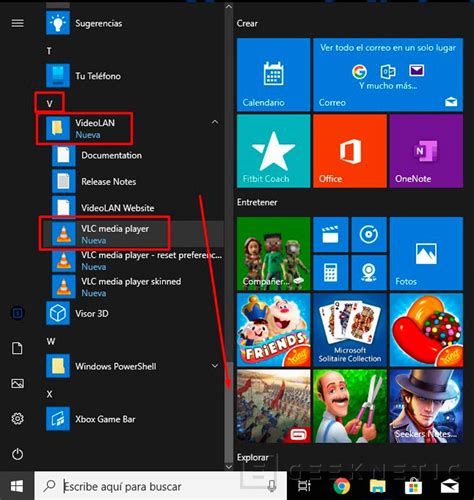Open VLC media player reset preferences
This screenshot has height=500, width=474.
coord(137,261)
